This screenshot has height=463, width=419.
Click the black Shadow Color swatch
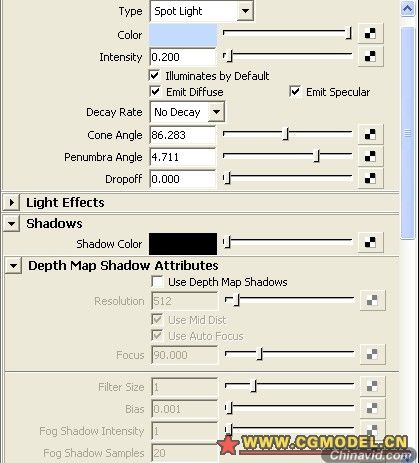tap(183, 244)
